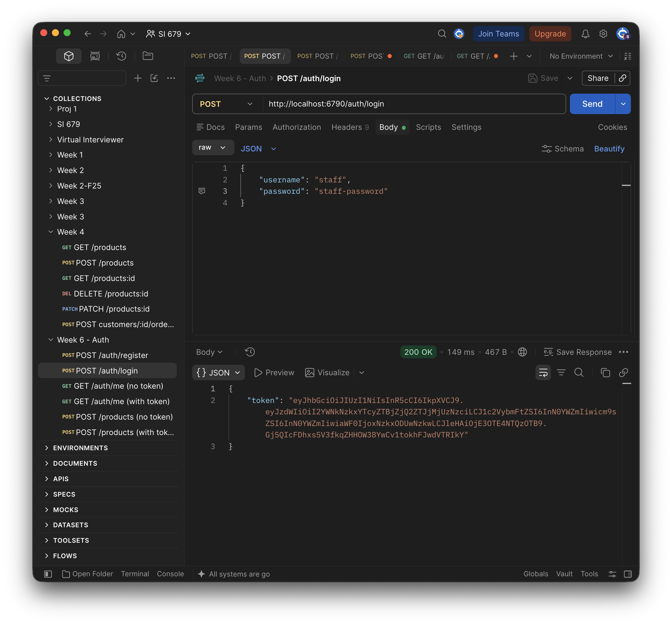
Task: Click the Join Teams button
Action: (x=498, y=34)
